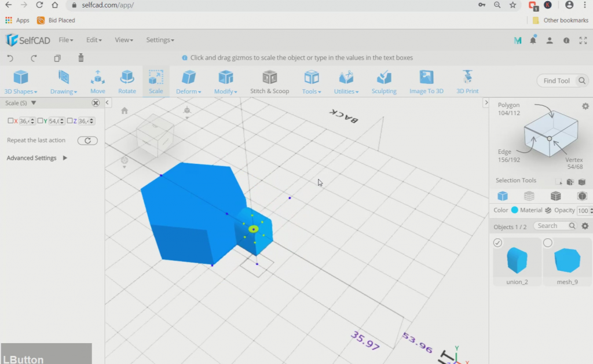Select the mesh_9 object circle toggle
This screenshot has height=364, width=593.
547,242
